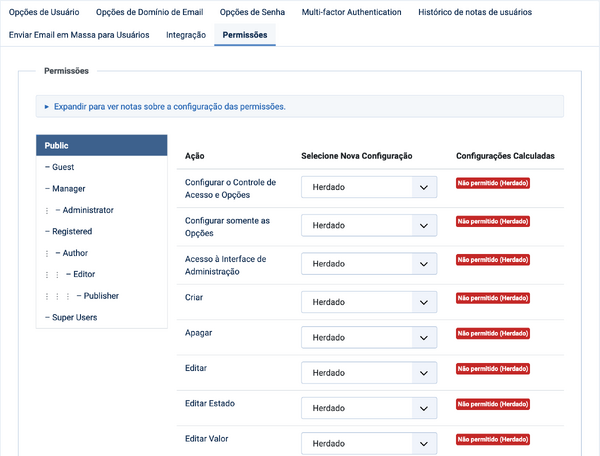Open the Opções de Usuário tab
Image resolution: width=600 pixels, height=456 pixels.
44,12
